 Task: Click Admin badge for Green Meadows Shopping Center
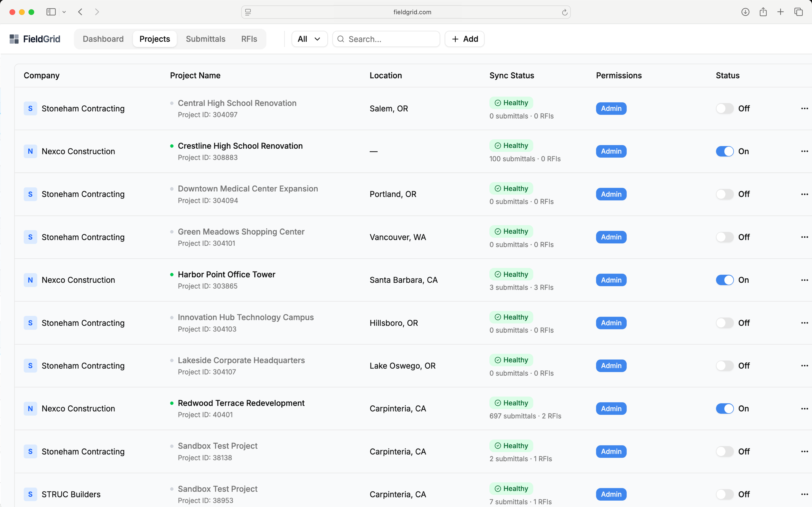[611, 237]
